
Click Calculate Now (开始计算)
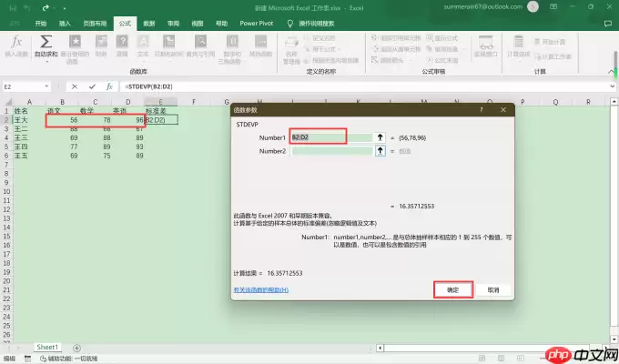tap(550, 42)
